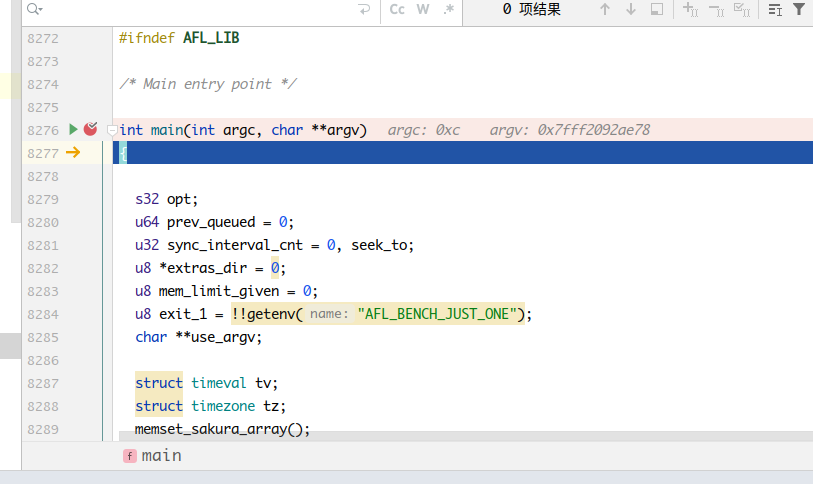Viewport: 813px width, 484px height.
Task: Remove breakpoint on line 8276
Action: click(x=91, y=129)
